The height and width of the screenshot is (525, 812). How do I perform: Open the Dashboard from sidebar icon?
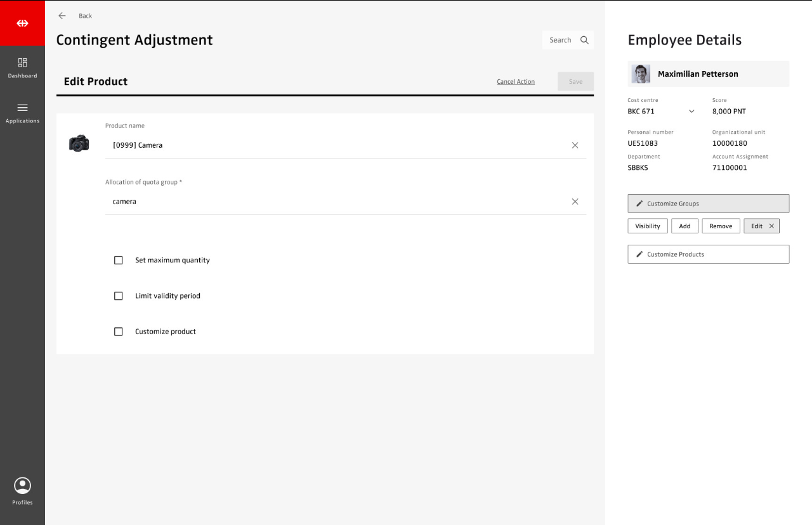(x=22, y=63)
